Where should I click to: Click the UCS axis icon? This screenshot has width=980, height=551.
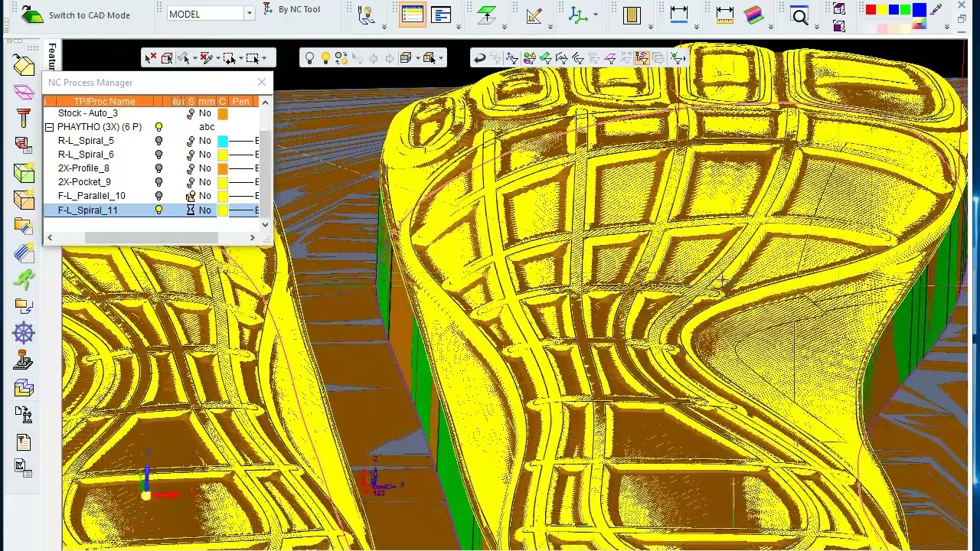[x=578, y=15]
